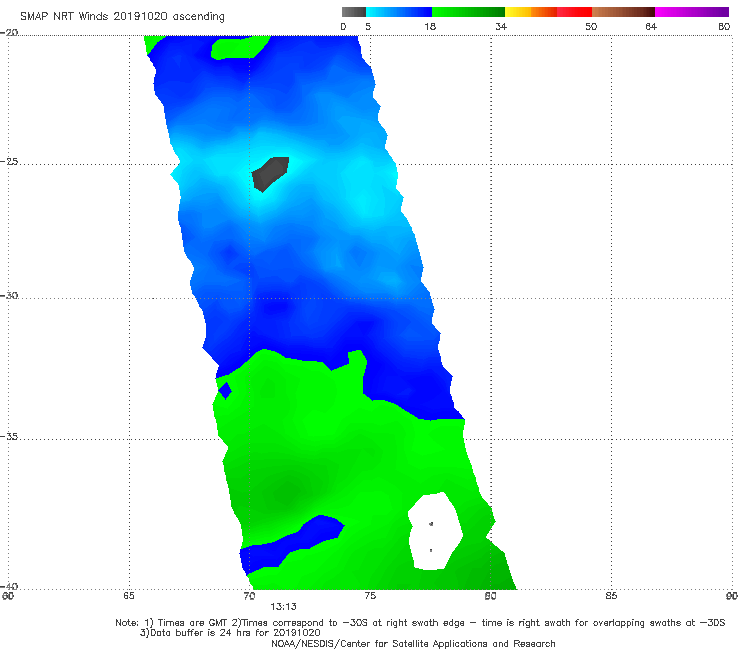Pick the cyan-to-blue 5-18 colorbar segment
Screen dimensions: 740x650
(x=399, y=12)
